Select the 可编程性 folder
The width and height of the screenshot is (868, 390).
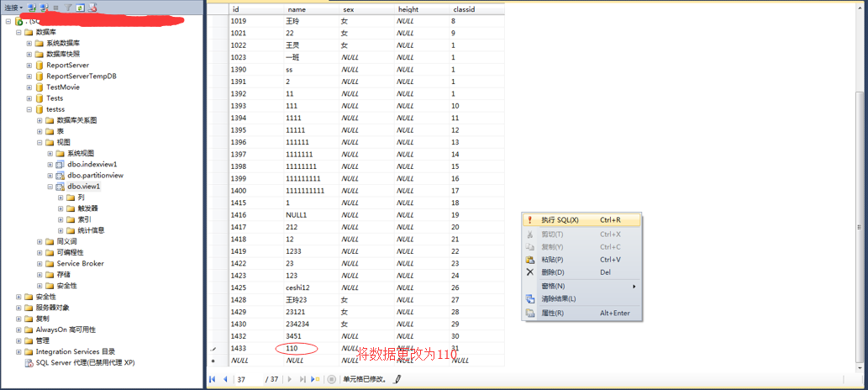[71, 253]
